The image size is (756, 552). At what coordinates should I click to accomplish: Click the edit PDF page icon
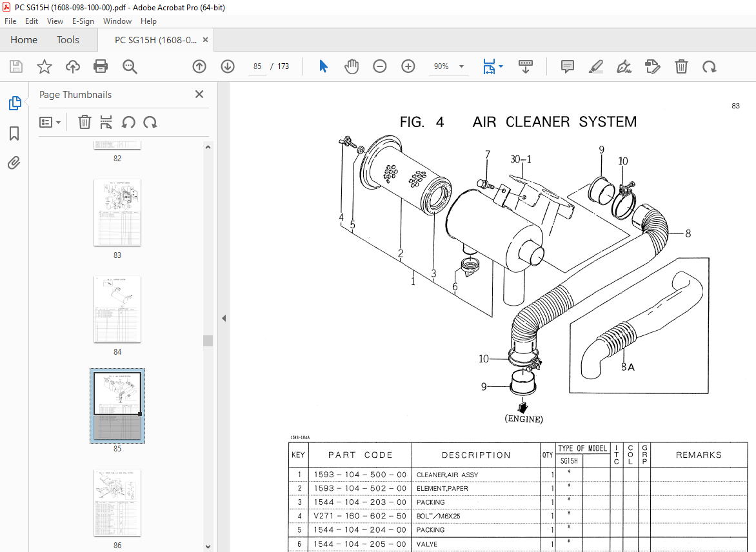point(652,66)
